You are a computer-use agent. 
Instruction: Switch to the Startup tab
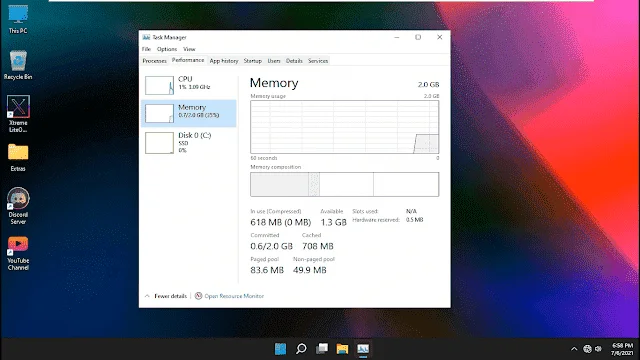(253, 61)
